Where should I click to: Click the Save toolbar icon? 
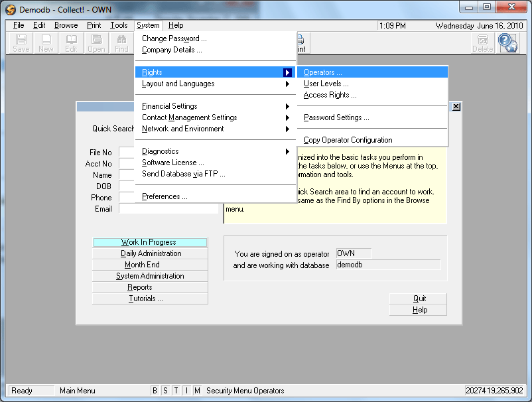point(21,43)
